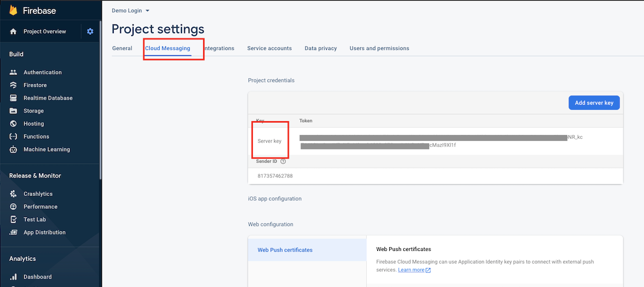Click the Storage image icon
The height and width of the screenshot is (287, 644).
click(x=13, y=110)
